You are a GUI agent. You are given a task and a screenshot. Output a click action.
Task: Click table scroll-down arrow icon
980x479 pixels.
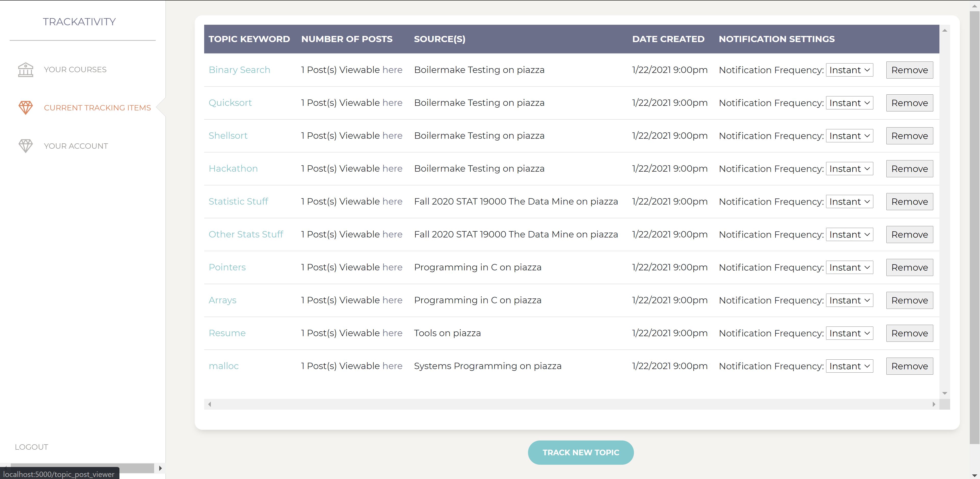[x=945, y=394]
